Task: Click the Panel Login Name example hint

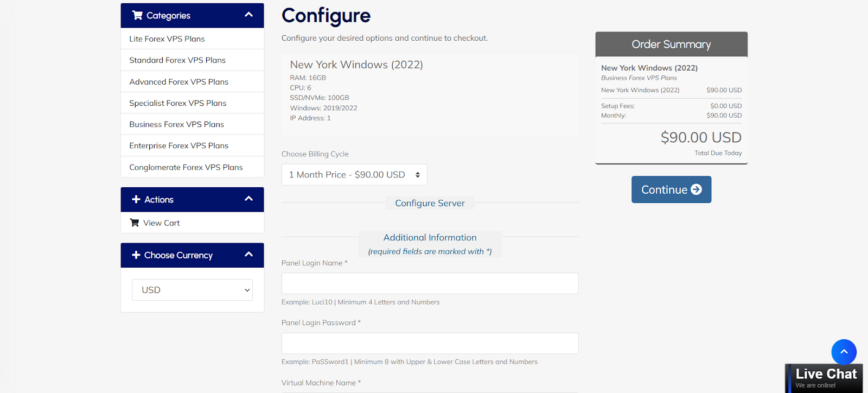Action: 360,302
